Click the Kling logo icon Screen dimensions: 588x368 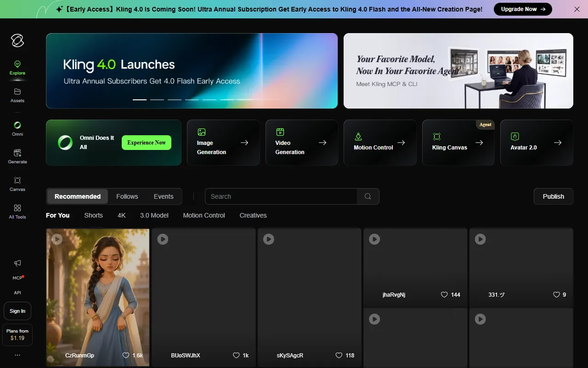click(x=17, y=41)
